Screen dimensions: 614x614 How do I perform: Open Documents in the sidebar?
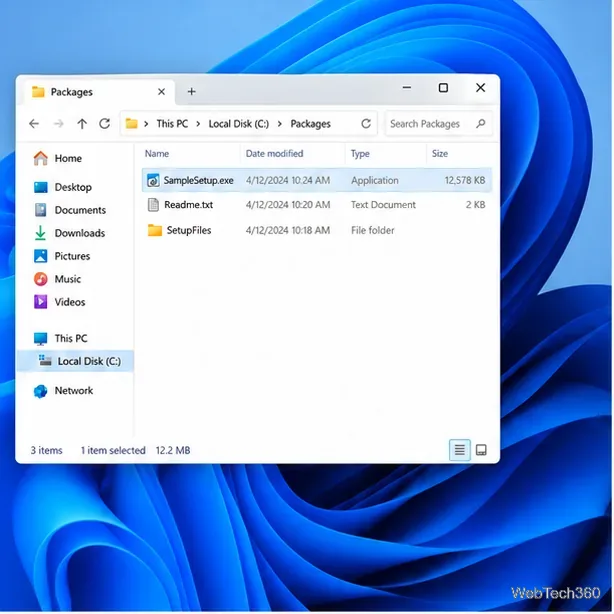(x=70, y=210)
